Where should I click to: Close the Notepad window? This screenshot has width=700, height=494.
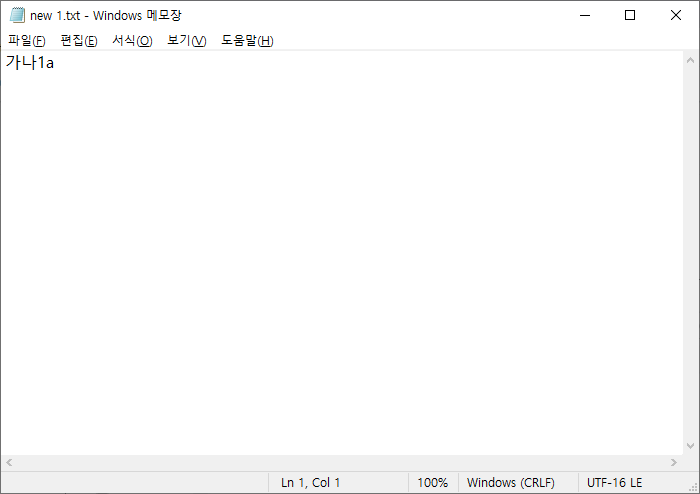click(x=676, y=15)
